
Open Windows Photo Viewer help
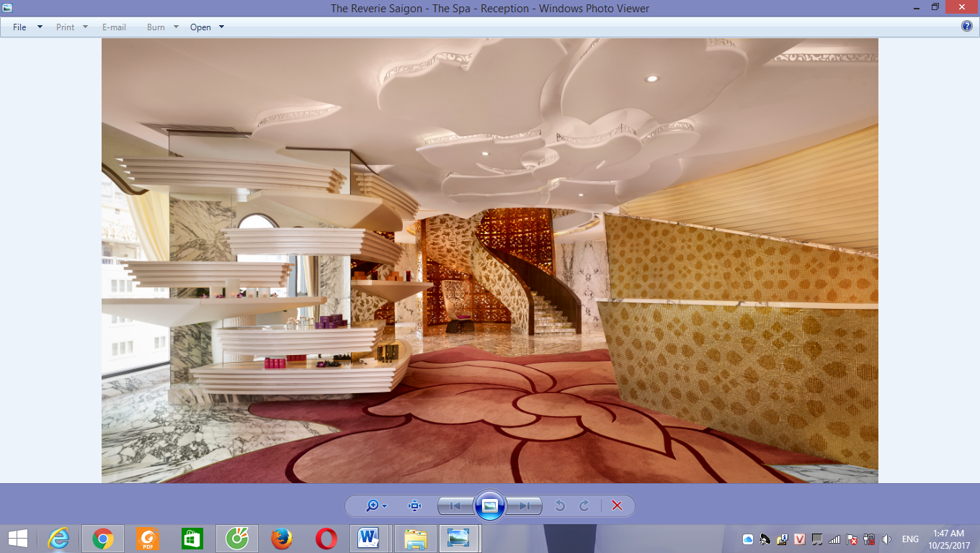[x=967, y=26]
